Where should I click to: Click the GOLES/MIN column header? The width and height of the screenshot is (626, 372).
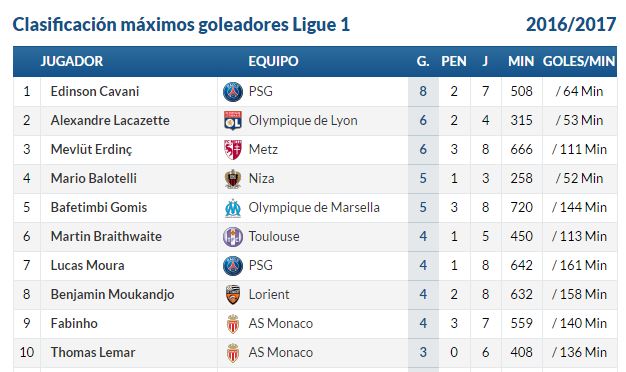(x=578, y=61)
